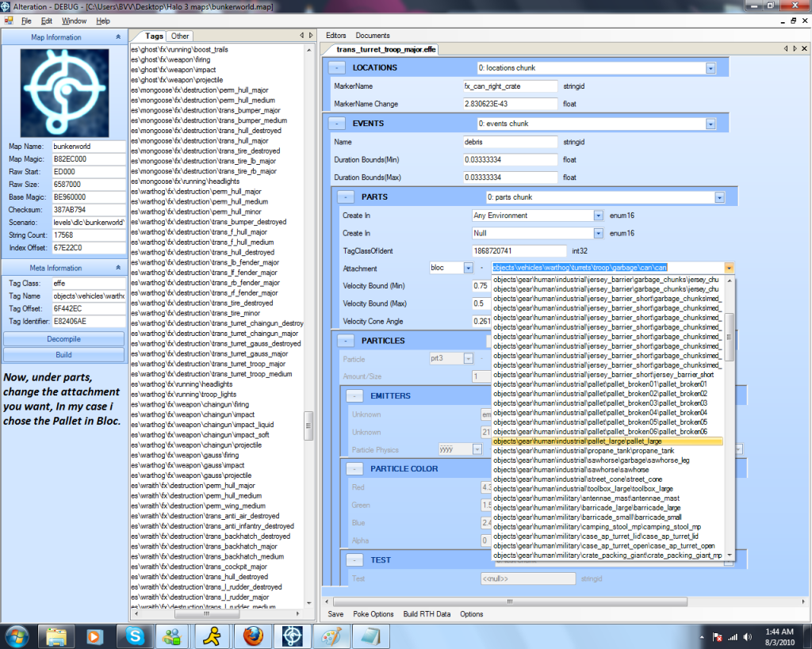This screenshot has width=812, height=649.
Task: Collapse the PARTICLES section
Action: [x=346, y=341]
